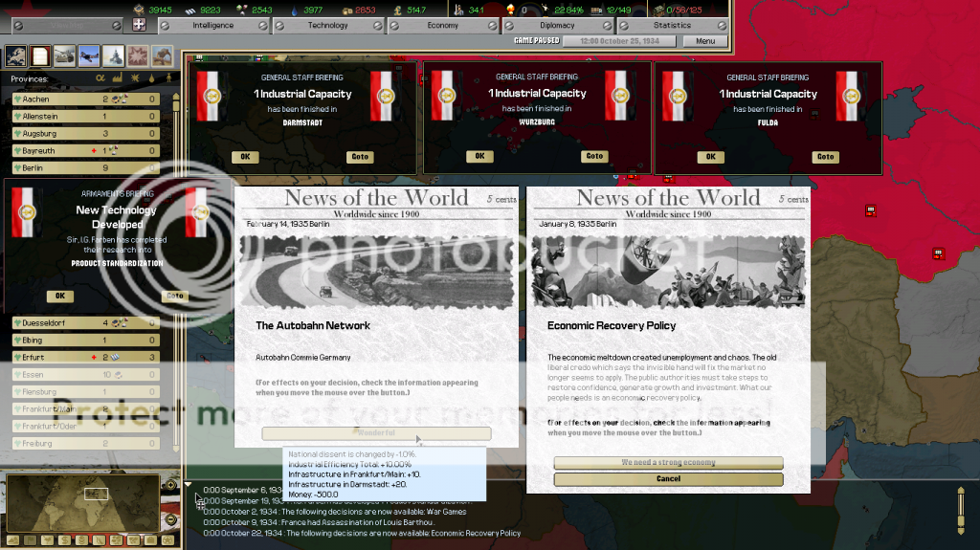The height and width of the screenshot is (550, 980).
Task: Sort provinces by the alpha name icon
Action: tap(100, 78)
